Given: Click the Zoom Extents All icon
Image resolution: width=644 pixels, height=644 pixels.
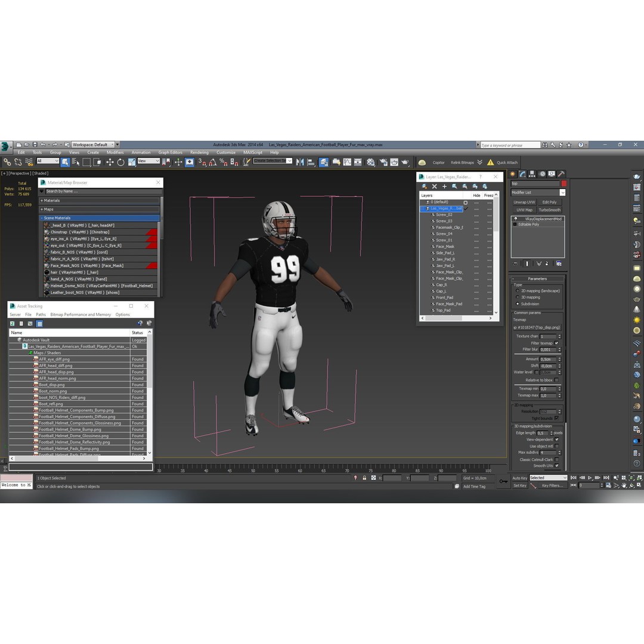Looking at the screenshot, I should pyautogui.click(x=639, y=478).
